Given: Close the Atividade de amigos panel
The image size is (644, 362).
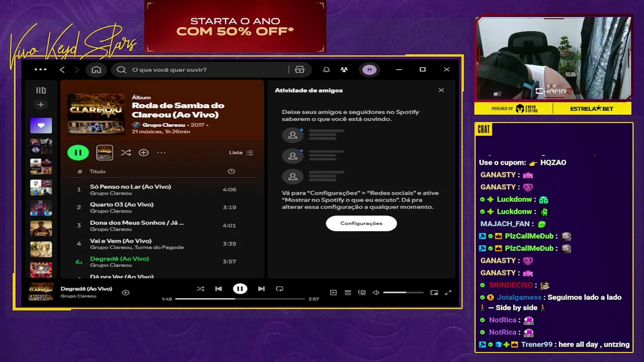Looking at the screenshot, I should click(441, 90).
